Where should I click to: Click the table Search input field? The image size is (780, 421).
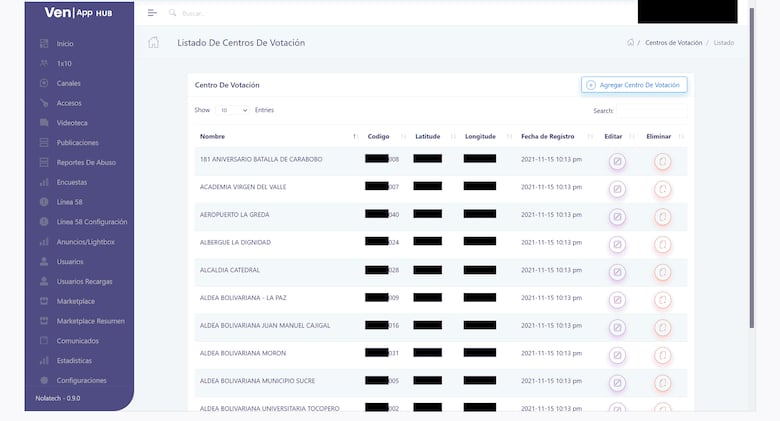pyautogui.click(x=651, y=111)
